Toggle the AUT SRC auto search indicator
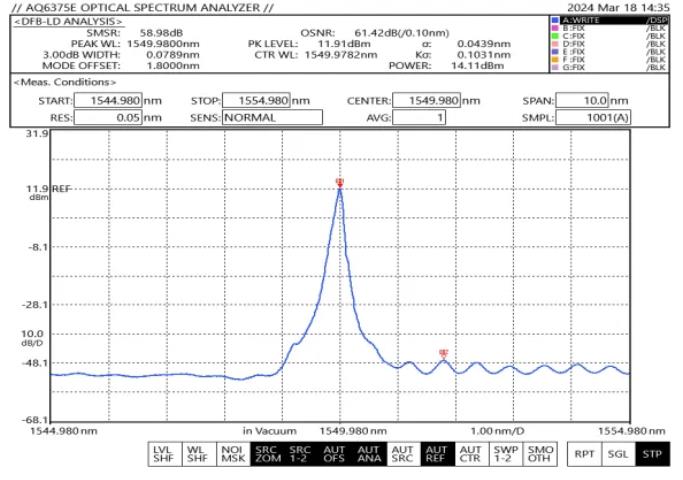The width and height of the screenshot is (683, 480). click(x=403, y=454)
